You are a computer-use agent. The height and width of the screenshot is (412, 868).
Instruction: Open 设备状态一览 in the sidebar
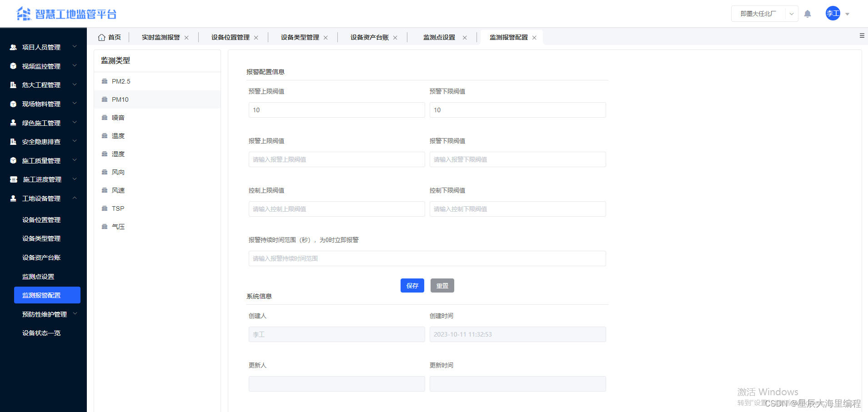(41, 333)
